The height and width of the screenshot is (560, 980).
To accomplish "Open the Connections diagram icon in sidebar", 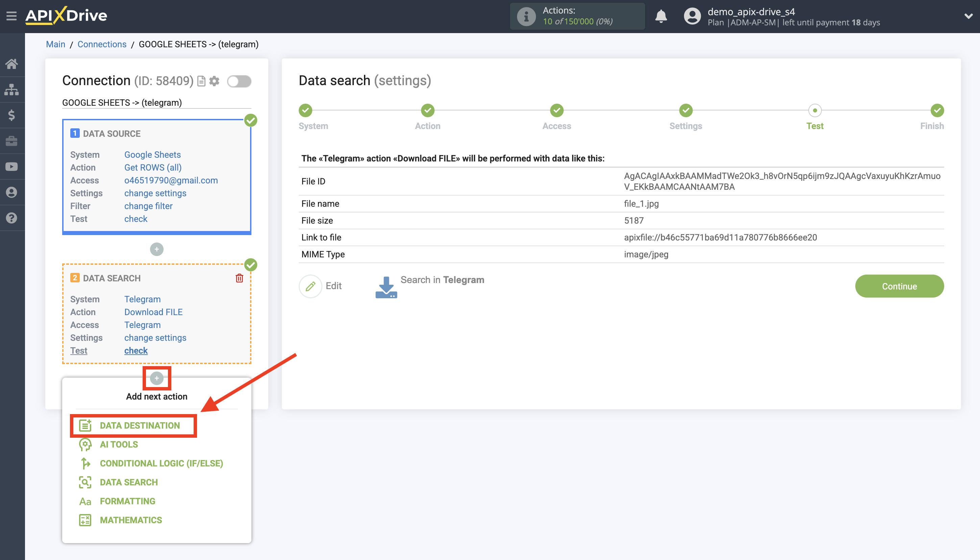I will tap(12, 89).
